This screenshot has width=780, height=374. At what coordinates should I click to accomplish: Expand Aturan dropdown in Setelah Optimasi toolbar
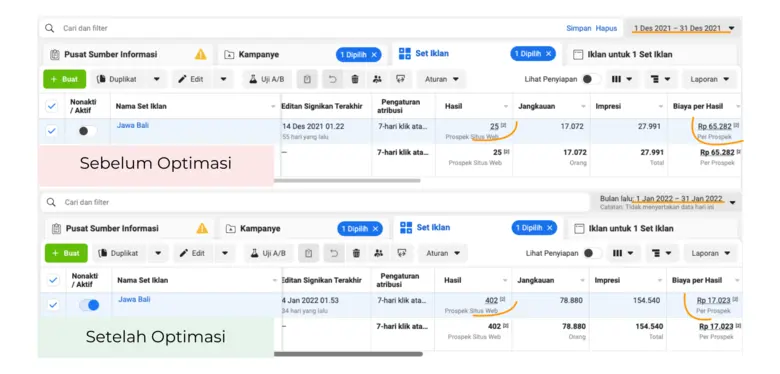pos(443,253)
